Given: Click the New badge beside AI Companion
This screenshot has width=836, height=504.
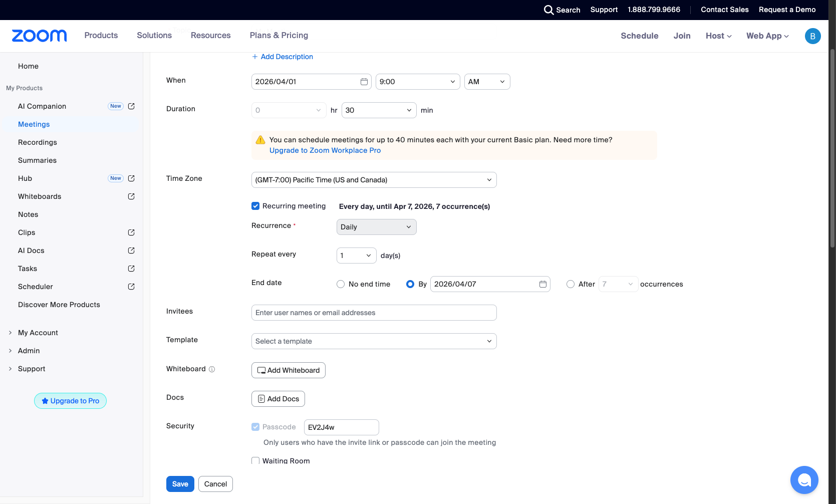Looking at the screenshot, I should click(x=116, y=106).
